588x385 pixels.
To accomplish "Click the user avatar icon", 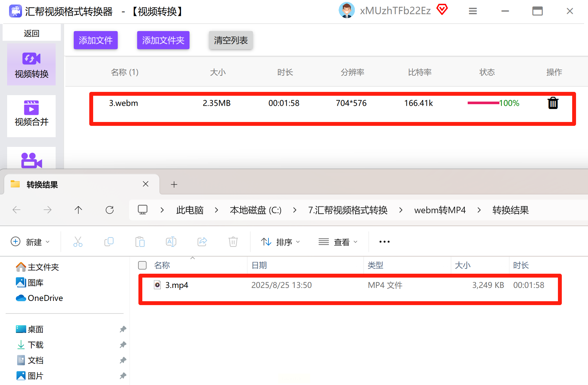I will [346, 10].
